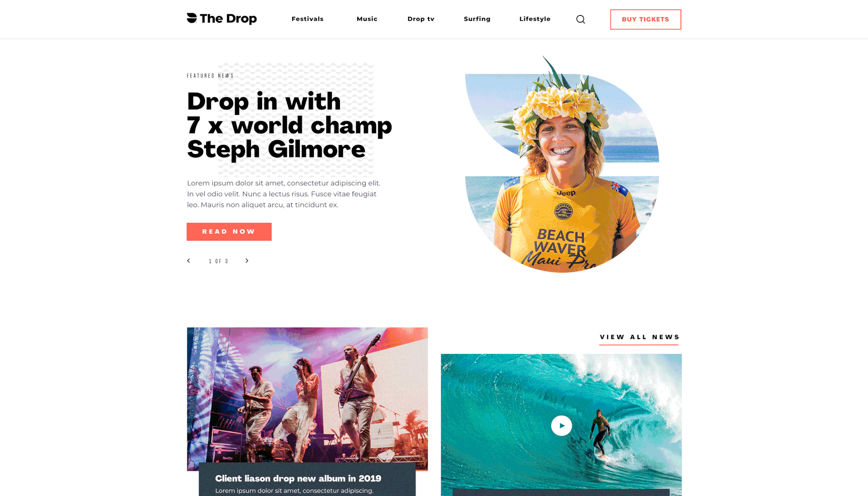This screenshot has height=496, width=868.
Task: Click the 1 of 3 slide counter
Action: pyautogui.click(x=218, y=261)
